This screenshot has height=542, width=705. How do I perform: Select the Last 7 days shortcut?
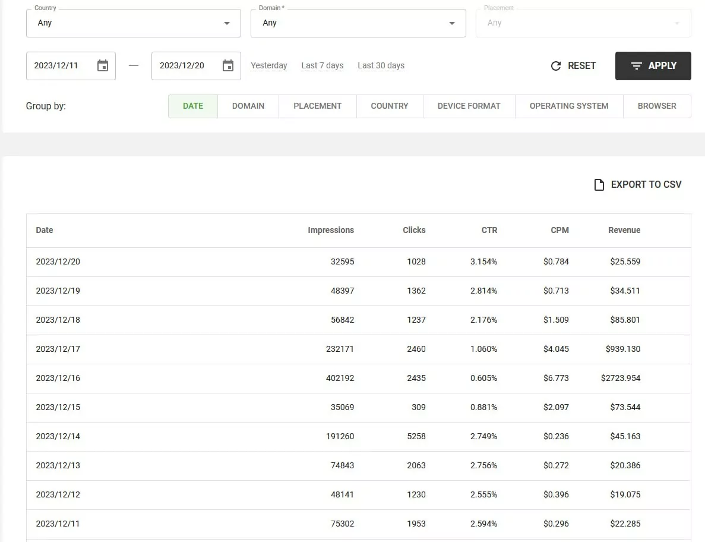coord(322,66)
